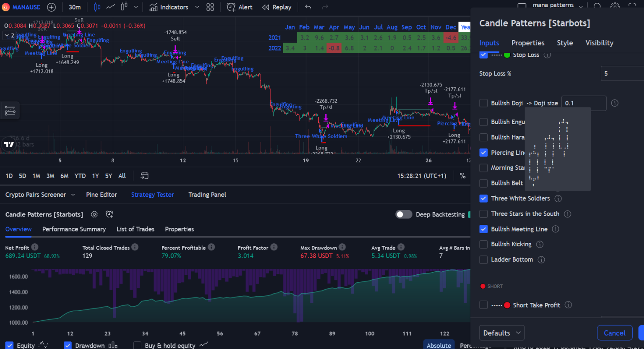Open the multi-chart layout grid icon
Screen dimensions: 644x349
(210, 7)
